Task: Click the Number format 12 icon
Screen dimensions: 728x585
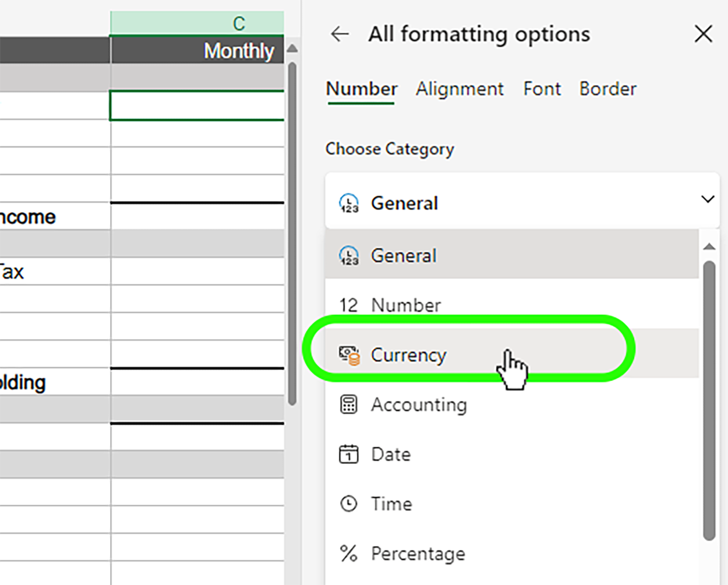Action: (348, 305)
